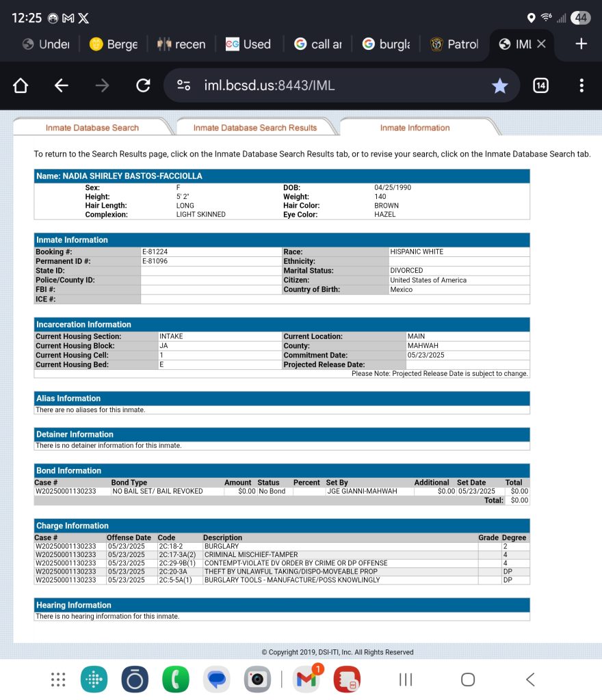Open site settings icon in address bar
Viewport: 602px width, 700px height.
(183, 85)
